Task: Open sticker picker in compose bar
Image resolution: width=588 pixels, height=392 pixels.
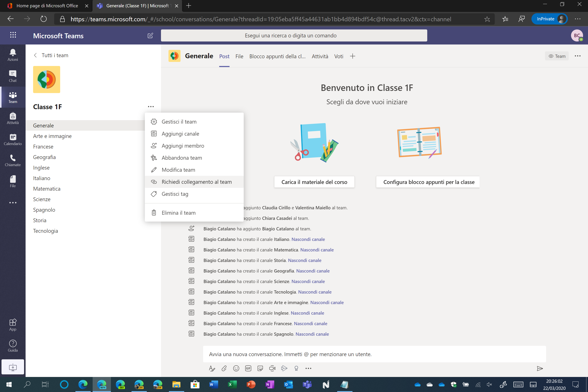Action: coord(260,368)
